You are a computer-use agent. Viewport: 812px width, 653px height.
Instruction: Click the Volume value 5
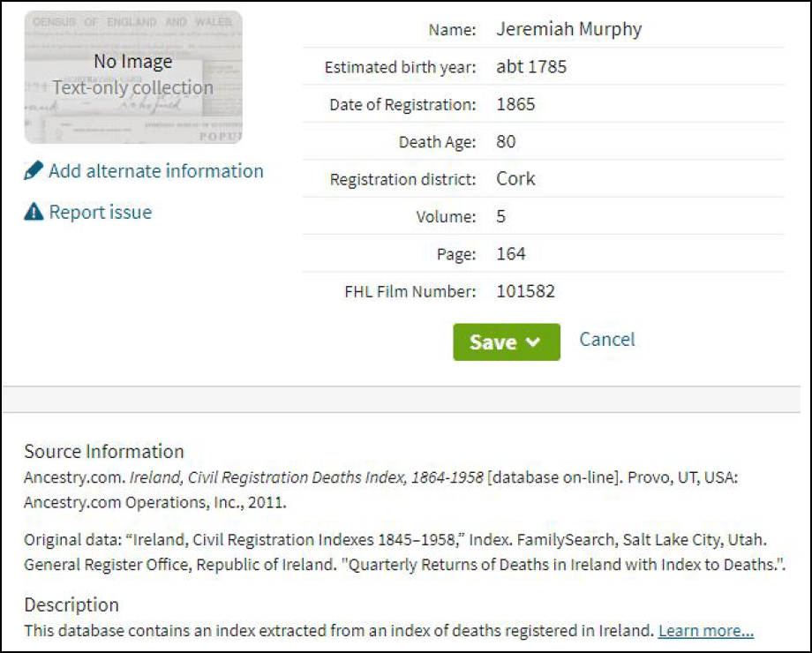pos(501,216)
